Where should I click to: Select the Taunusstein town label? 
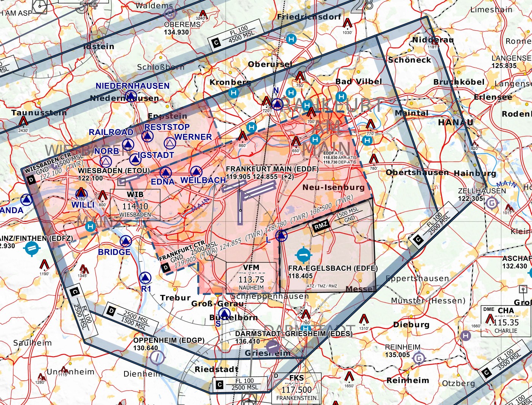tap(39, 113)
